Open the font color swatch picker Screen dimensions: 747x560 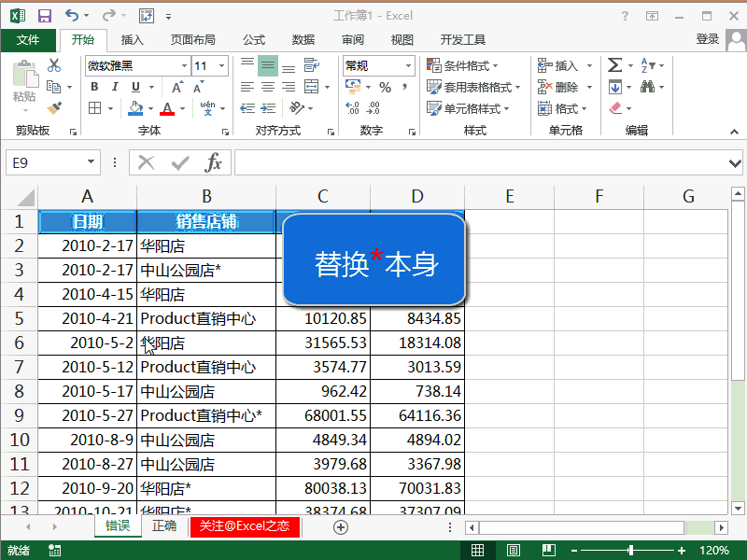(167, 109)
